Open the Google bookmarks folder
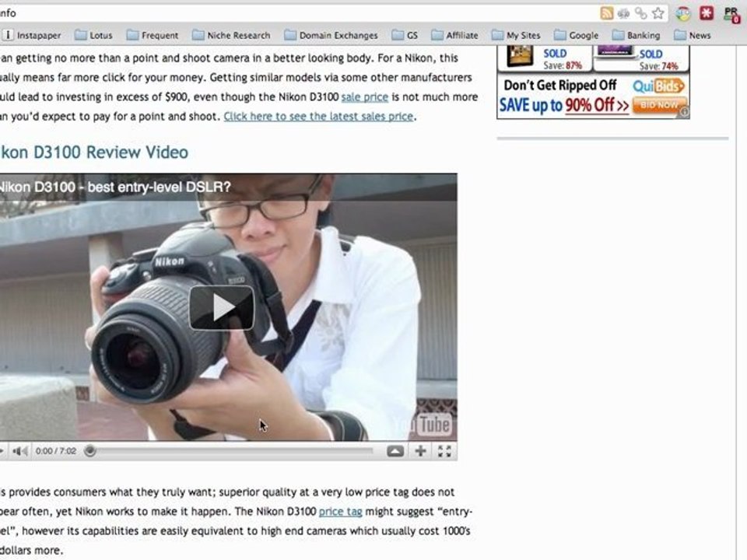The height and width of the screenshot is (560, 747). click(x=577, y=35)
